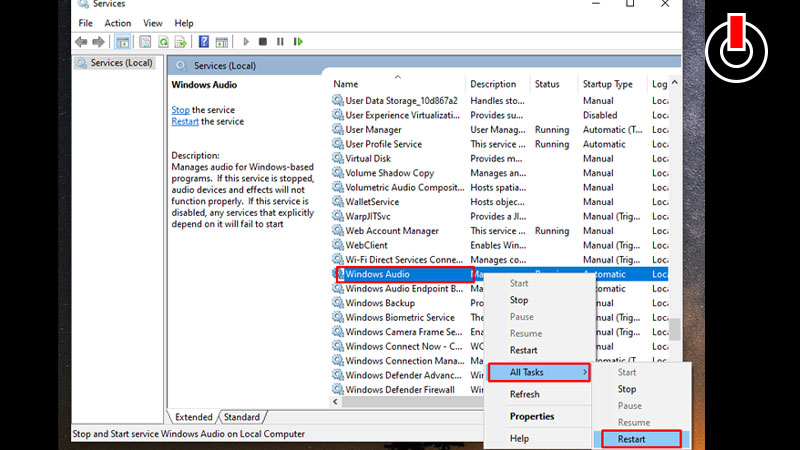The width and height of the screenshot is (800, 450).
Task: Click gear icon of WarpJITSvc service
Action: click(338, 216)
